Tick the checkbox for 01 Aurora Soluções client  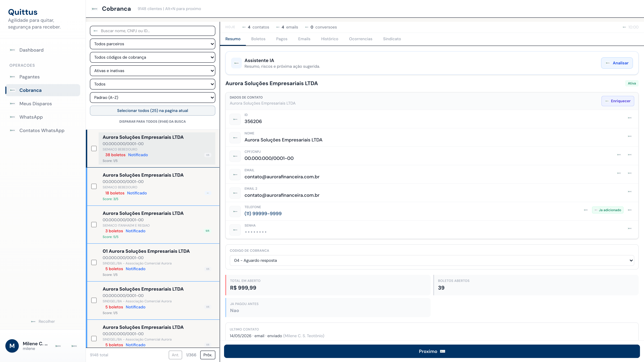click(x=94, y=263)
